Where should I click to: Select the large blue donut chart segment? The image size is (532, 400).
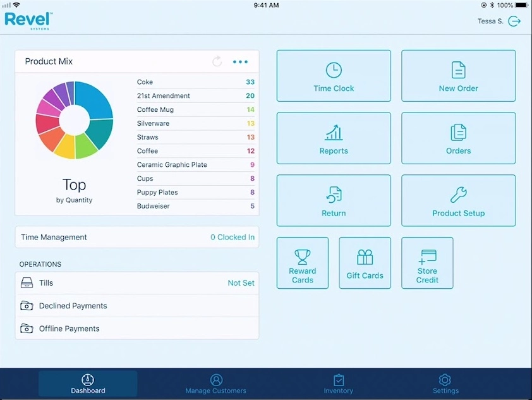[97, 100]
